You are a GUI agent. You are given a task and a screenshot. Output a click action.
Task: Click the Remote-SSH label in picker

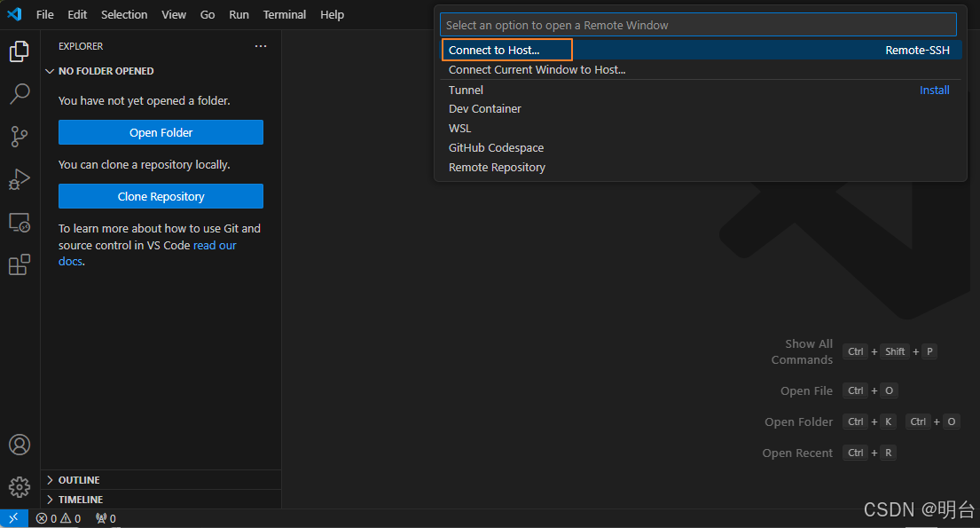[x=917, y=50]
